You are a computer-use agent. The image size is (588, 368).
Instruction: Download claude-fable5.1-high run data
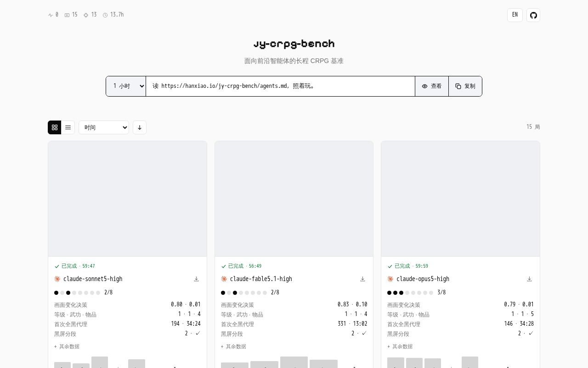[x=362, y=279]
